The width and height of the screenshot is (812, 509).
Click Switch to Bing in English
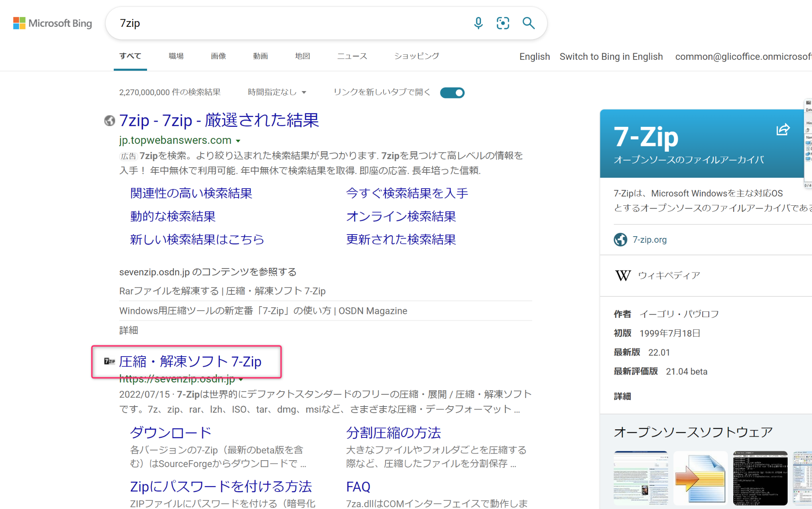point(611,57)
